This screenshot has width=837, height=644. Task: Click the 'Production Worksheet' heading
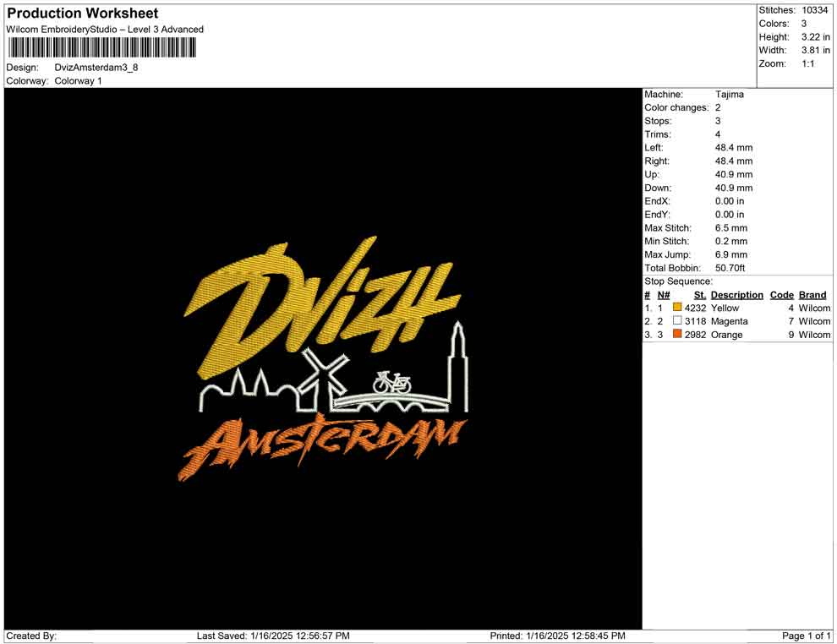tap(83, 13)
